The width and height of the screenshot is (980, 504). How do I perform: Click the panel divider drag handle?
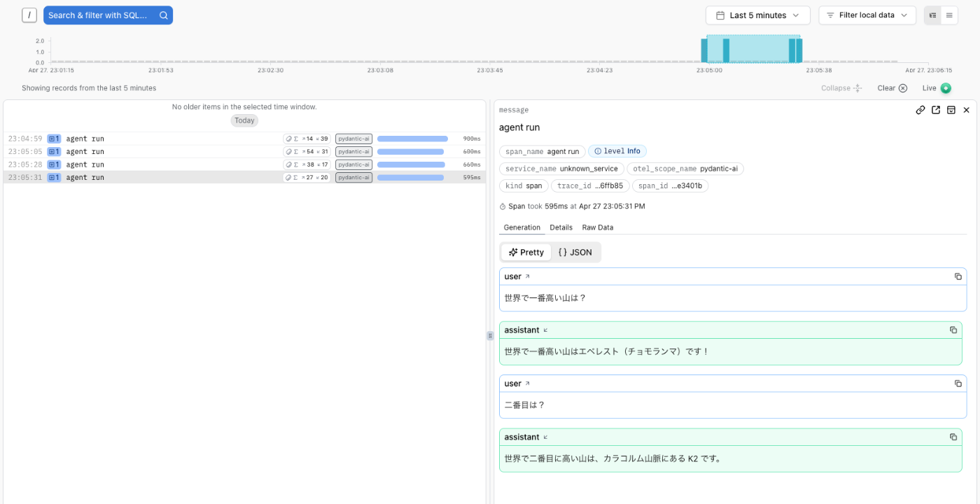point(490,336)
